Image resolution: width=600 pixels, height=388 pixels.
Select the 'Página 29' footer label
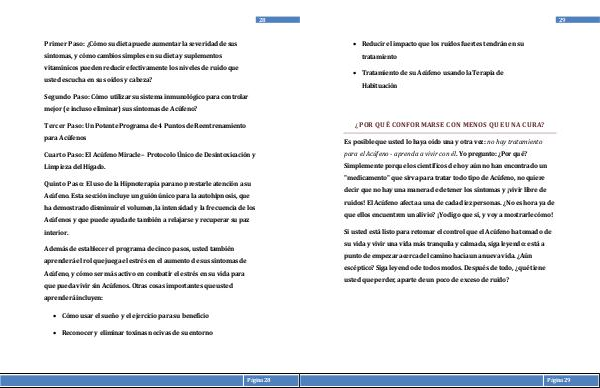[558, 380]
